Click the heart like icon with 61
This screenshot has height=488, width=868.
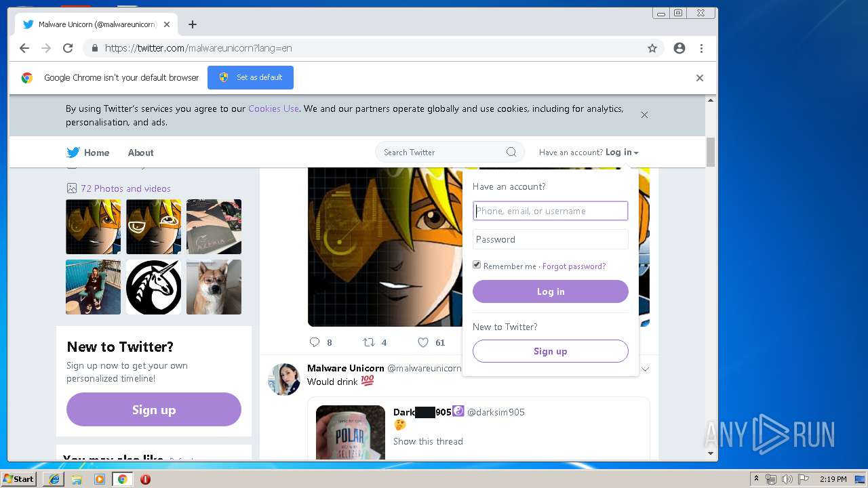(423, 342)
